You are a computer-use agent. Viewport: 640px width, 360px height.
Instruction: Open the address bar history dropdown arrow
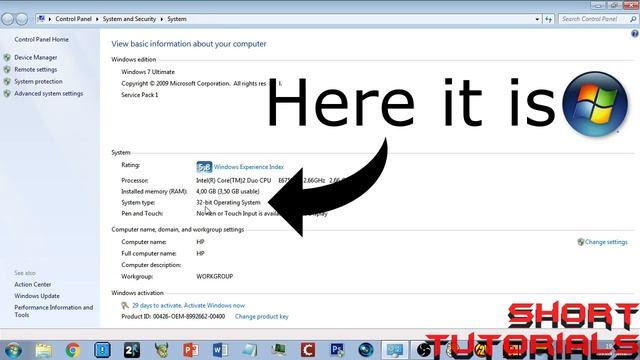[537, 19]
